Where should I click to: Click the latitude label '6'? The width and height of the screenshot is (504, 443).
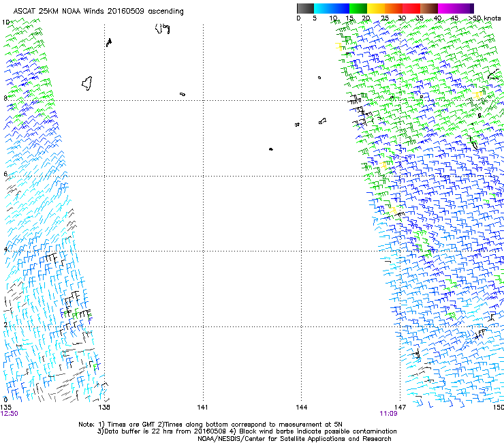(x=5, y=174)
